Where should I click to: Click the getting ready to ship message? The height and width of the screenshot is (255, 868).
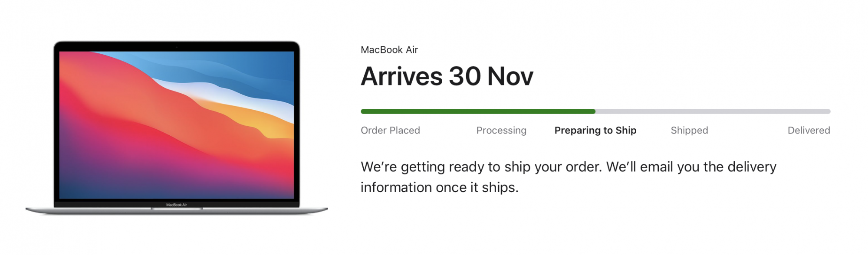tap(569, 177)
